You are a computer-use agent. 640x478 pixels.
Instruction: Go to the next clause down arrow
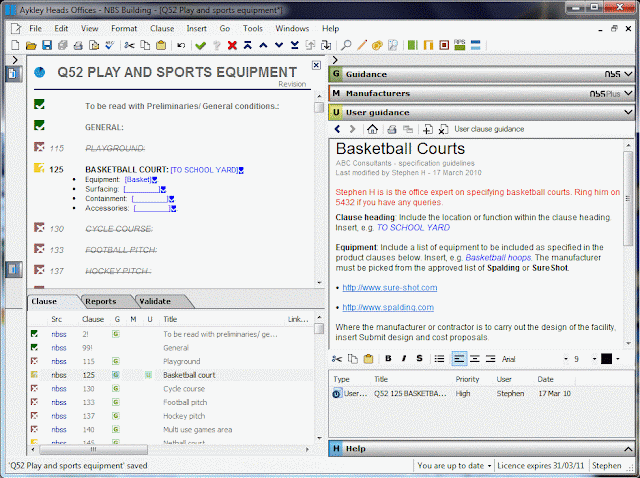click(279, 45)
